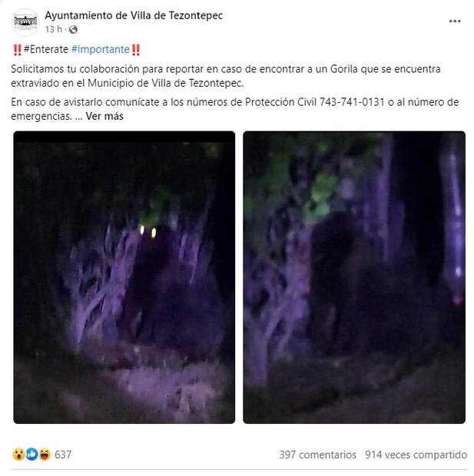Click the Ayuntamiento page profile picture

[x=25, y=21]
